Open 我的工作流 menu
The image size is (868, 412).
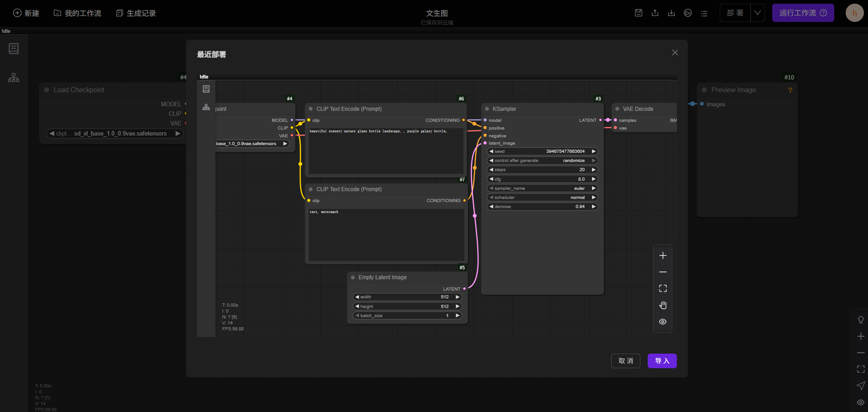78,13
